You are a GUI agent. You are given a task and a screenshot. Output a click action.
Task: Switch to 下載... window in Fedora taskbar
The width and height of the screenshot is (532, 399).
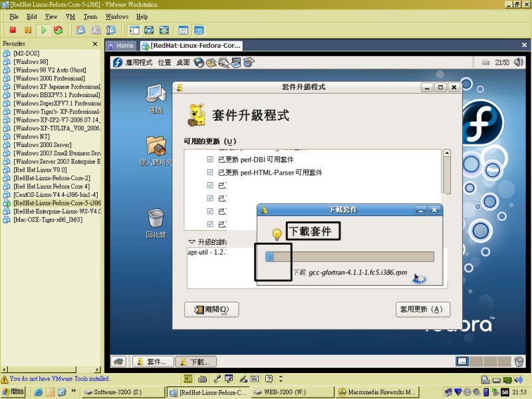tap(196, 362)
